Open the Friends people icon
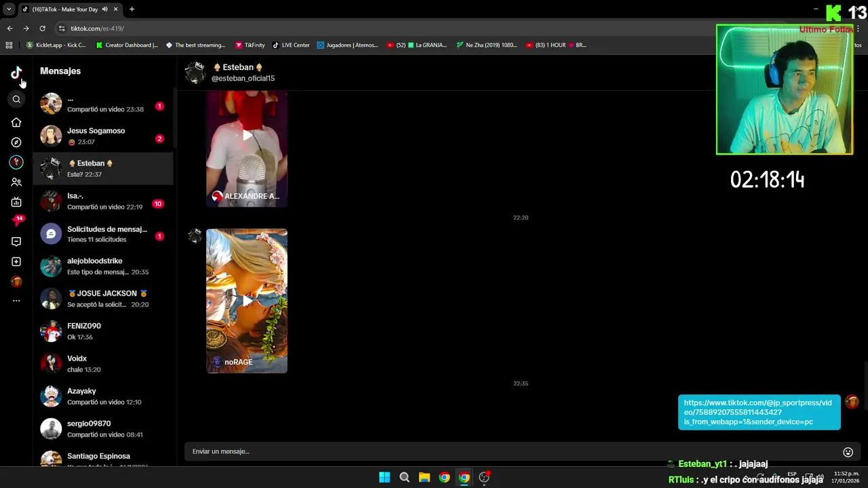The width and height of the screenshot is (868, 488). pos(16,182)
